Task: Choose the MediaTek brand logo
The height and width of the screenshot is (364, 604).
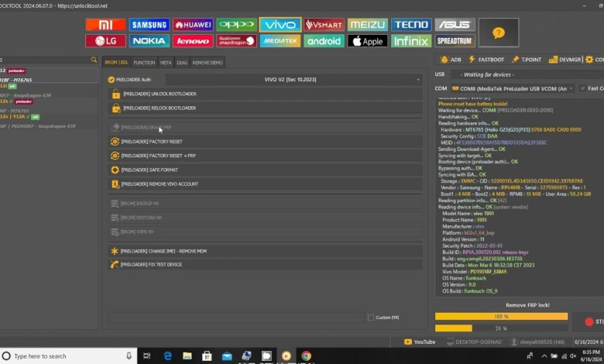Action: tap(280, 41)
